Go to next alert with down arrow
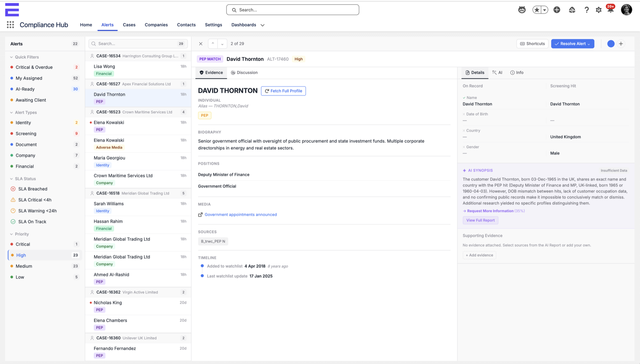 click(x=222, y=44)
